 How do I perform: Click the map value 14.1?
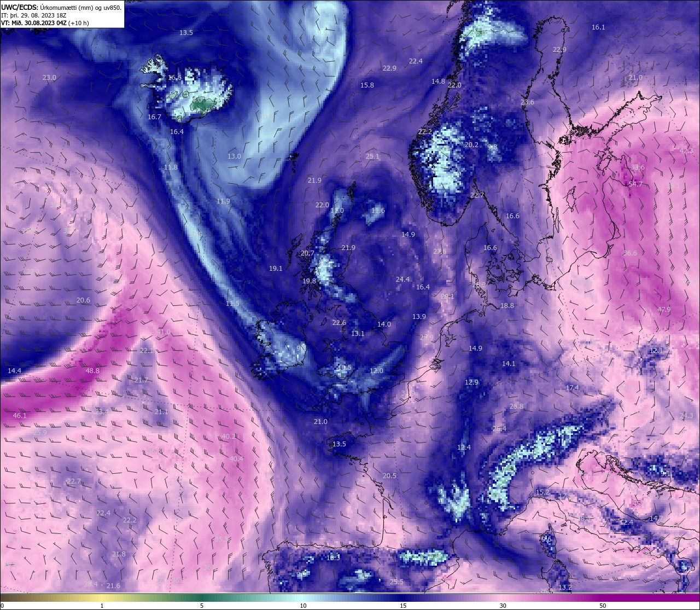(509, 364)
